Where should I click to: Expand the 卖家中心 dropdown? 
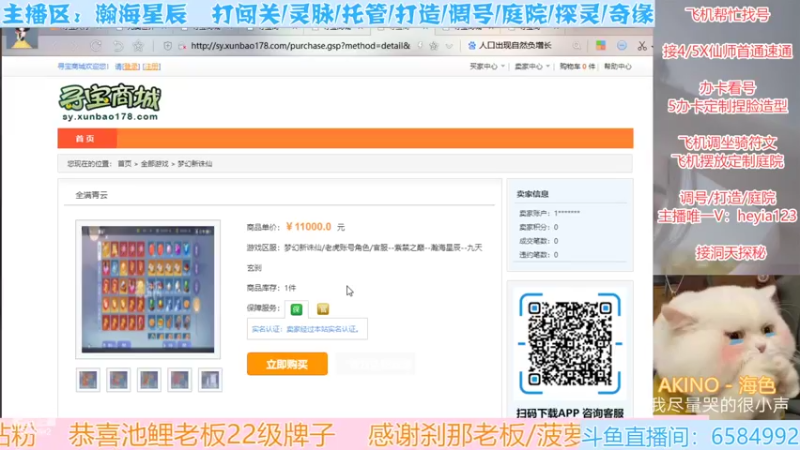point(532,66)
